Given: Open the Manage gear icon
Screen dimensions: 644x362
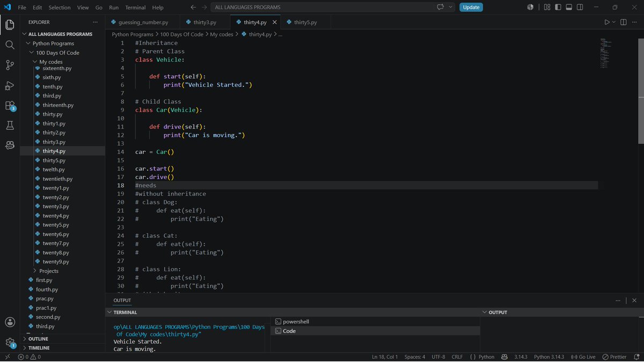Looking at the screenshot, I should coord(10,342).
